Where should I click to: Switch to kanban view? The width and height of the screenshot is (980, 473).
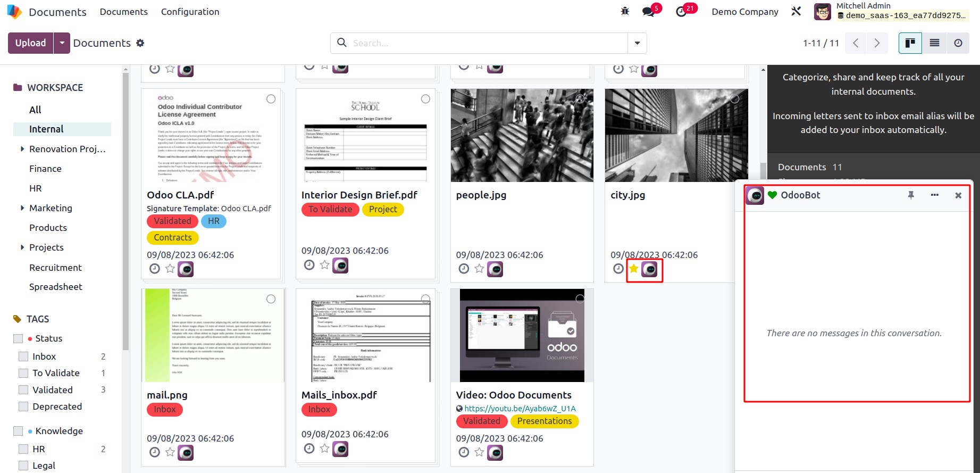[910, 43]
